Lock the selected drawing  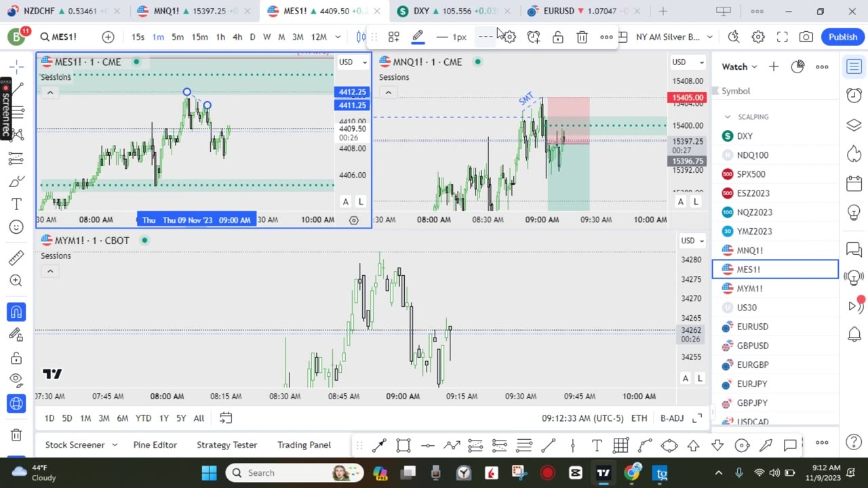pyautogui.click(x=558, y=37)
